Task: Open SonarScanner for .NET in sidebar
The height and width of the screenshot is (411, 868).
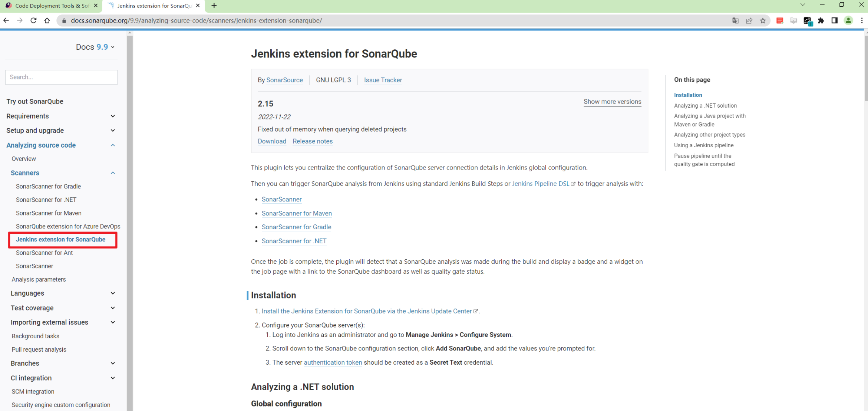Action: click(46, 200)
